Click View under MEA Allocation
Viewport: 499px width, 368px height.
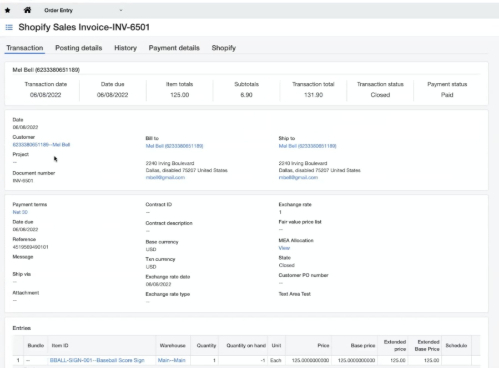click(x=284, y=248)
